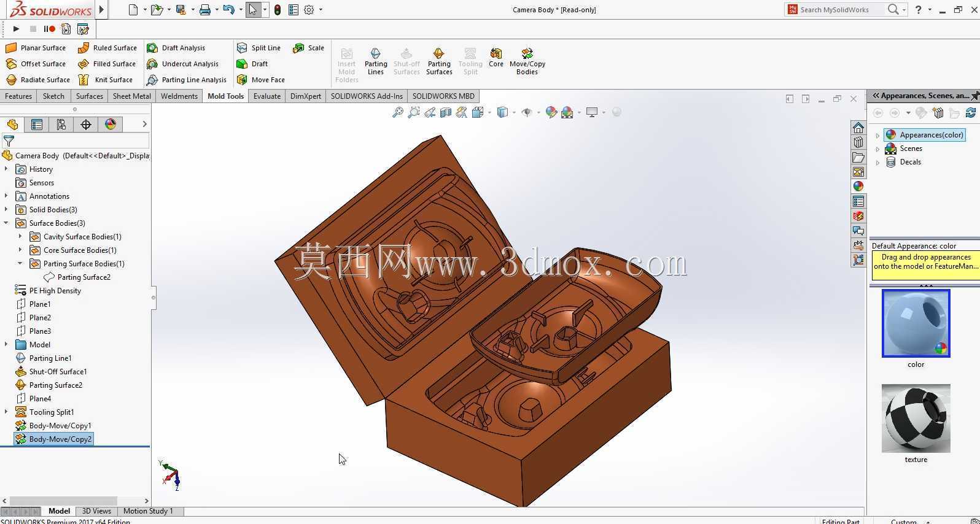The image size is (980, 524).
Task: Switch to the Evaluate tab
Action: coord(267,96)
